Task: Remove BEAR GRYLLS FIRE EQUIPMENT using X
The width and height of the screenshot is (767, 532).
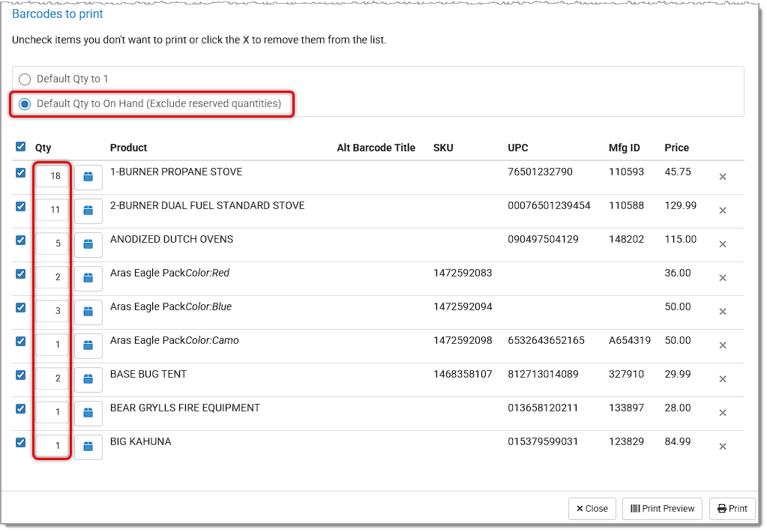Action: click(x=723, y=413)
